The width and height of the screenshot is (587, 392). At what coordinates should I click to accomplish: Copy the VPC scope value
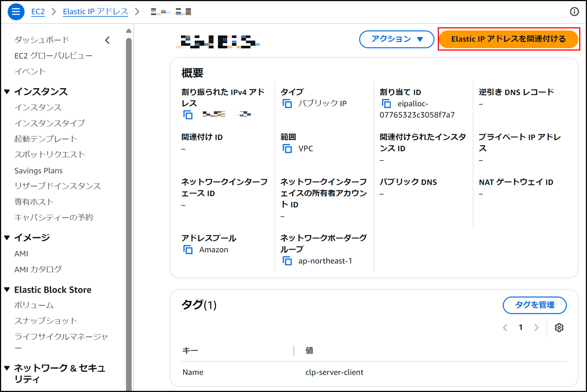tap(287, 148)
